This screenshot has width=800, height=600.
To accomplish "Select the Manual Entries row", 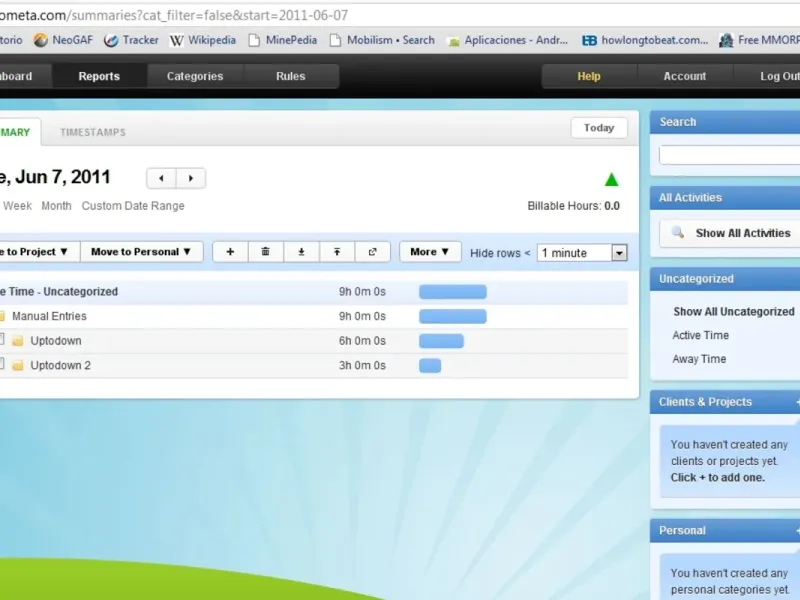I will click(314, 316).
